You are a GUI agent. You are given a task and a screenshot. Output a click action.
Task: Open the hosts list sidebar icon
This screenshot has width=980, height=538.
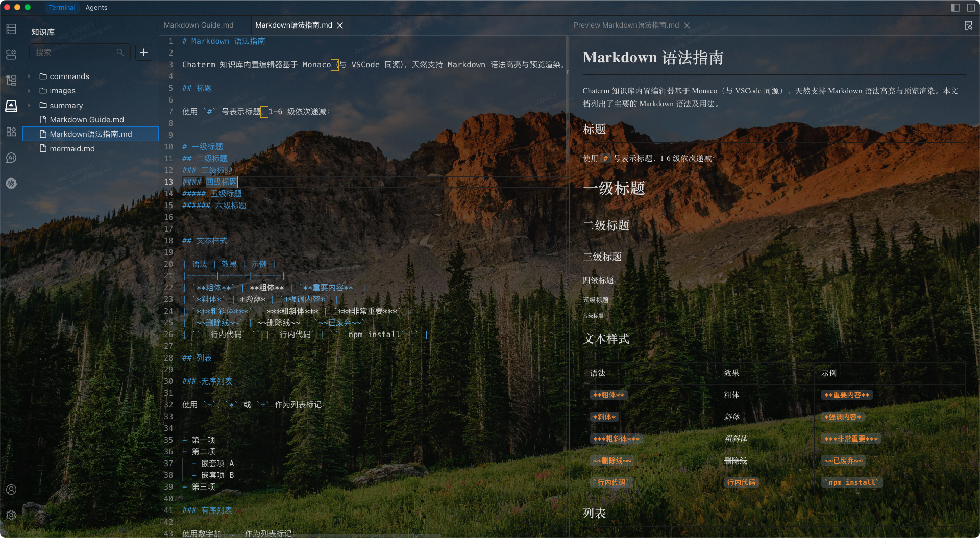[x=11, y=29]
